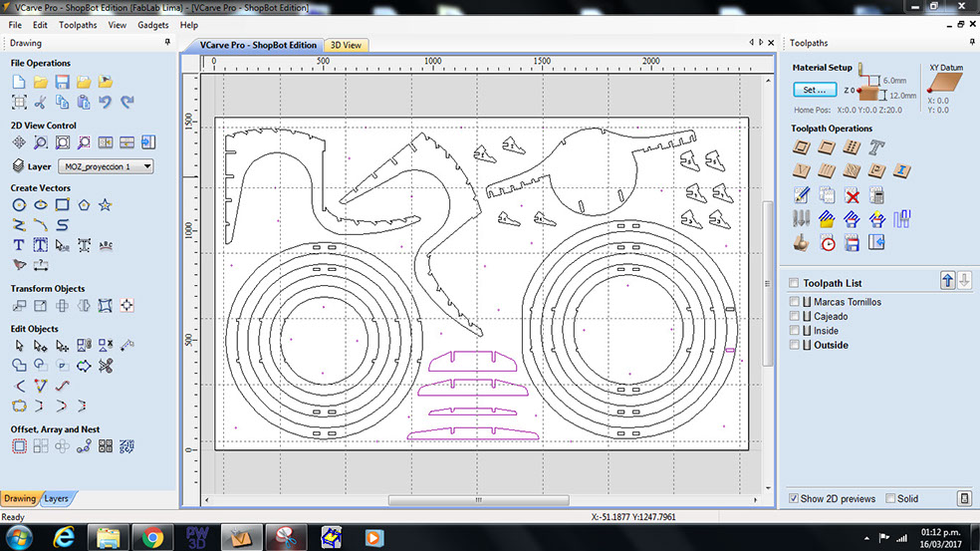Open the View menu
This screenshot has height=551, width=980.
117,25
